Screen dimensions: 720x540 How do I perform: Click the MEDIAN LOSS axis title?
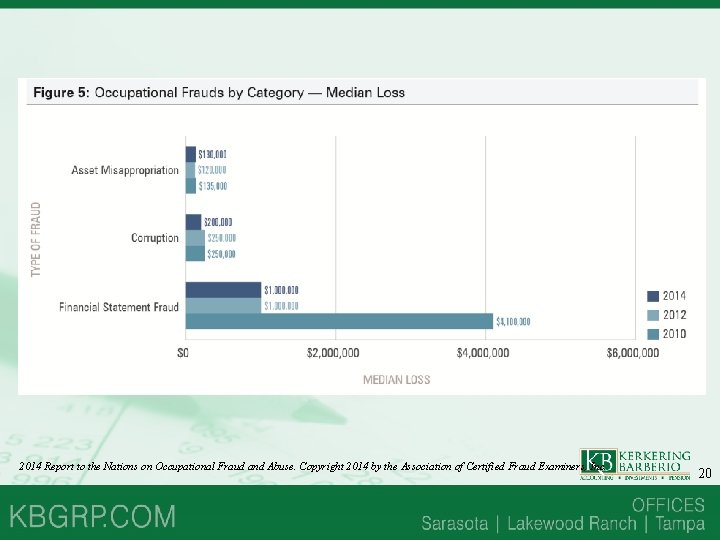pos(397,380)
